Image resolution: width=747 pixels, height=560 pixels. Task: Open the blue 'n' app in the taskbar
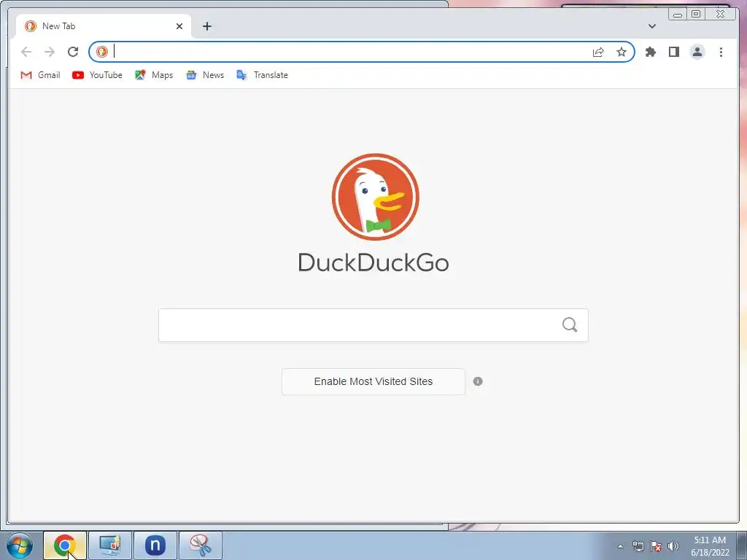[155, 545]
